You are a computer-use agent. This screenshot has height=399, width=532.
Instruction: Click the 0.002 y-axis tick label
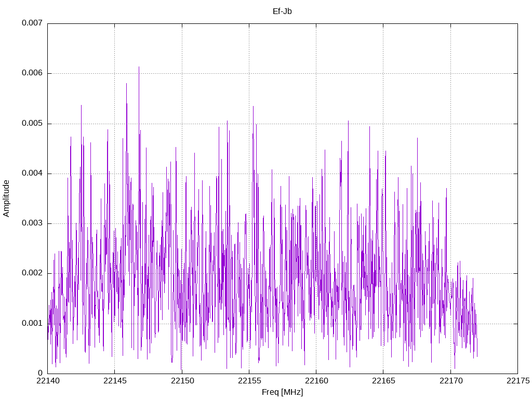click(x=32, y=273)
